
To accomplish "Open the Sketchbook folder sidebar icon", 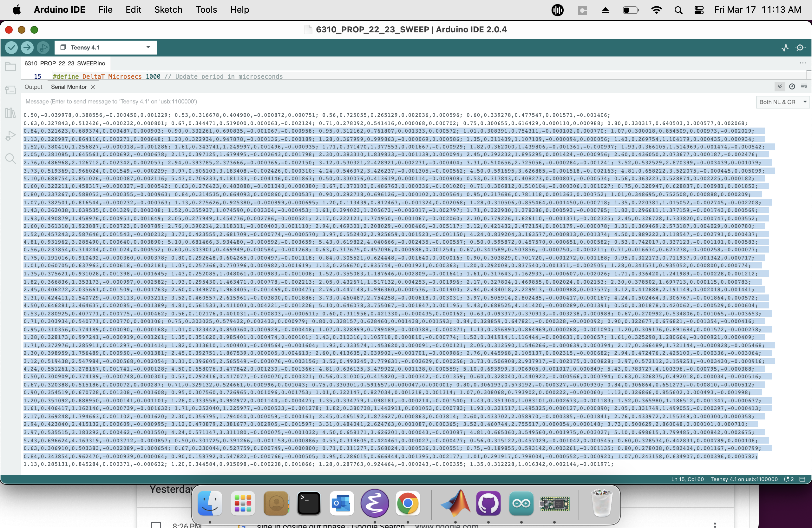I will coord(10,66).
